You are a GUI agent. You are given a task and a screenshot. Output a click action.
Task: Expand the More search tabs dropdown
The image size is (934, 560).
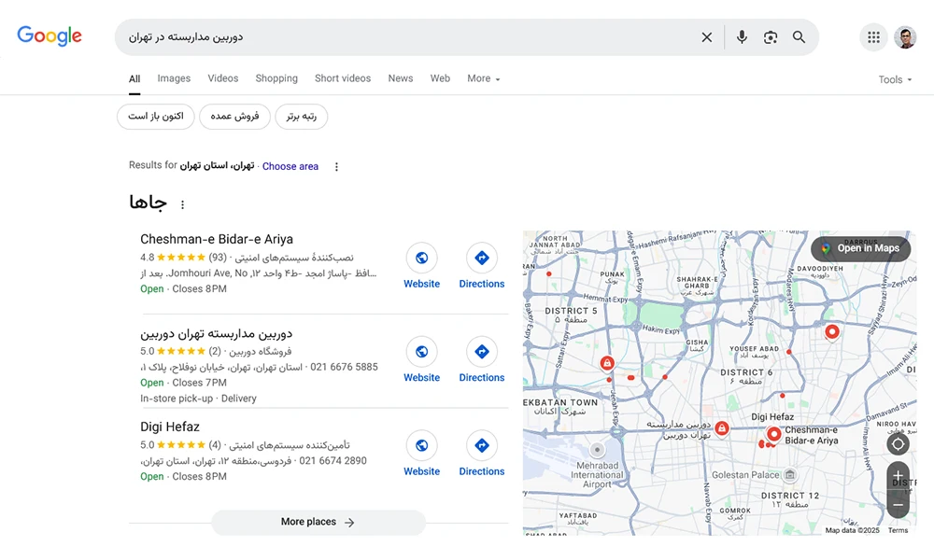coord(484,78)
